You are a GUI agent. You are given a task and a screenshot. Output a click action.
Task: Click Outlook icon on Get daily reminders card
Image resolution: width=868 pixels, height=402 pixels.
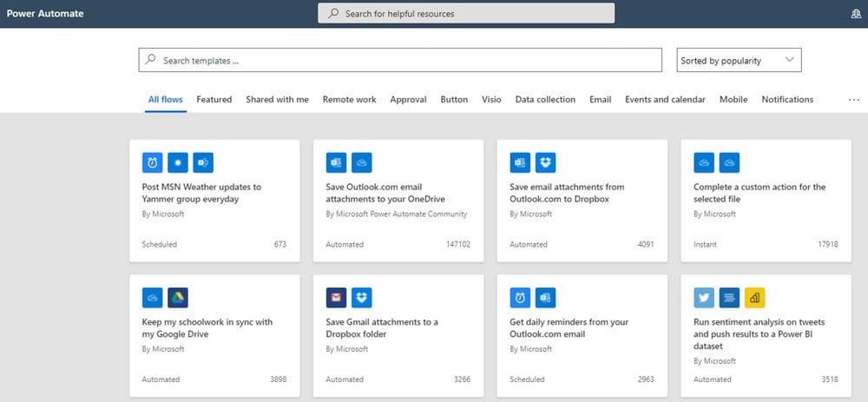coord(545,298)
